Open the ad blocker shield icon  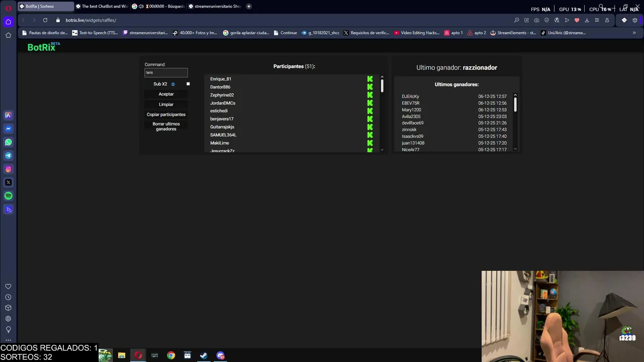click(x=546, y=20)
